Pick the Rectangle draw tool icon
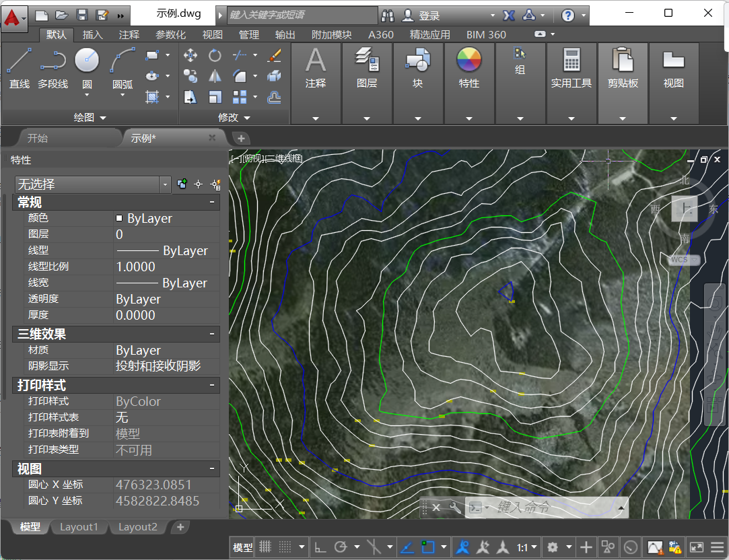This screenshot has width=729, height=560. [151, 55]
